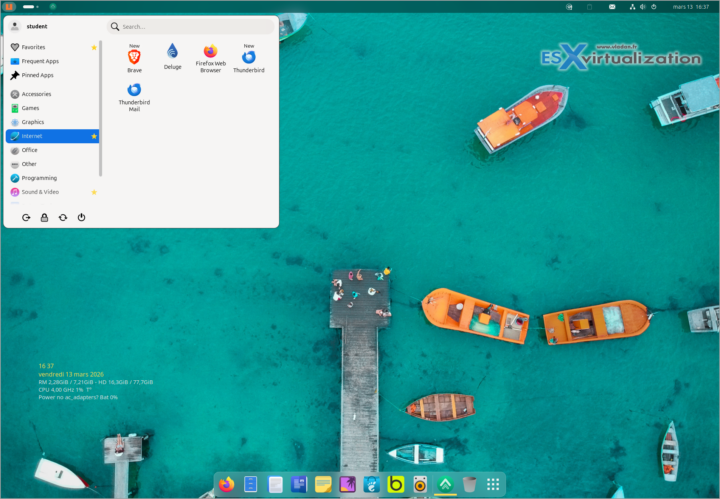
Task: Click the lock screen icon
Action: point(44,217)
